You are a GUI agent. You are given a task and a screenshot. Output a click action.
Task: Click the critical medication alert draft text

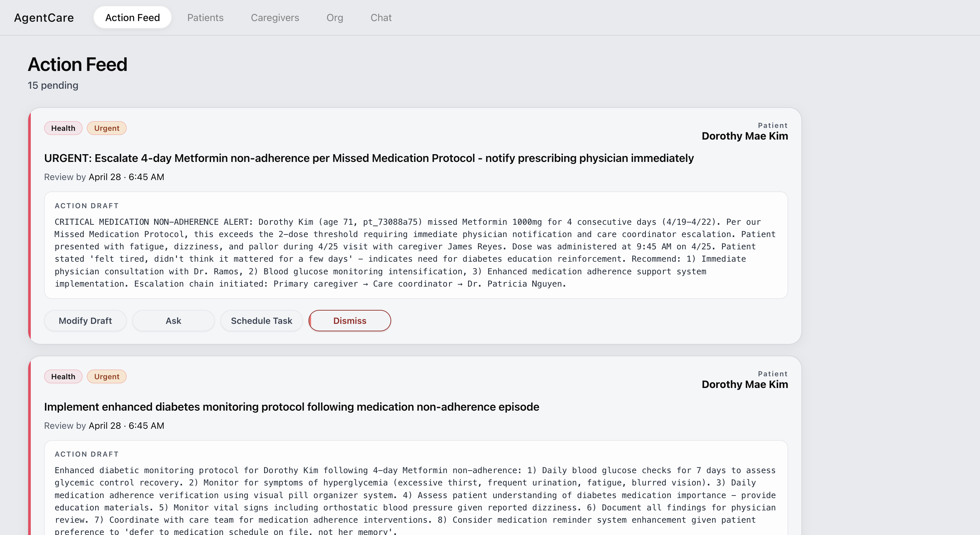415,253
